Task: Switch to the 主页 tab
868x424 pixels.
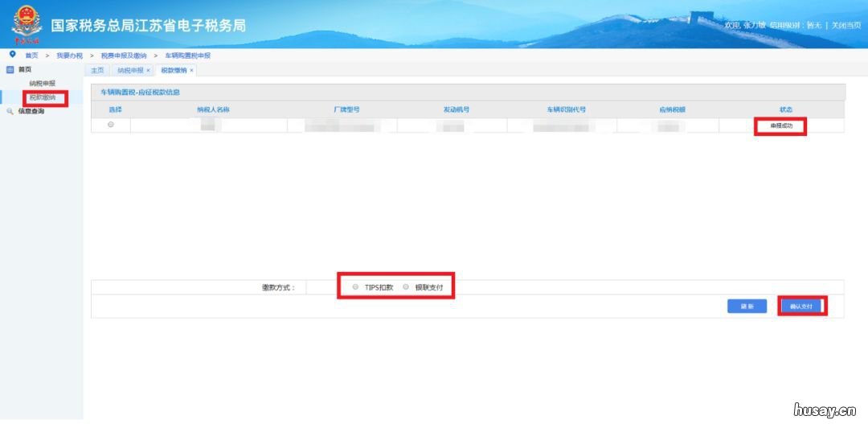Action: (x=97, y=70)
